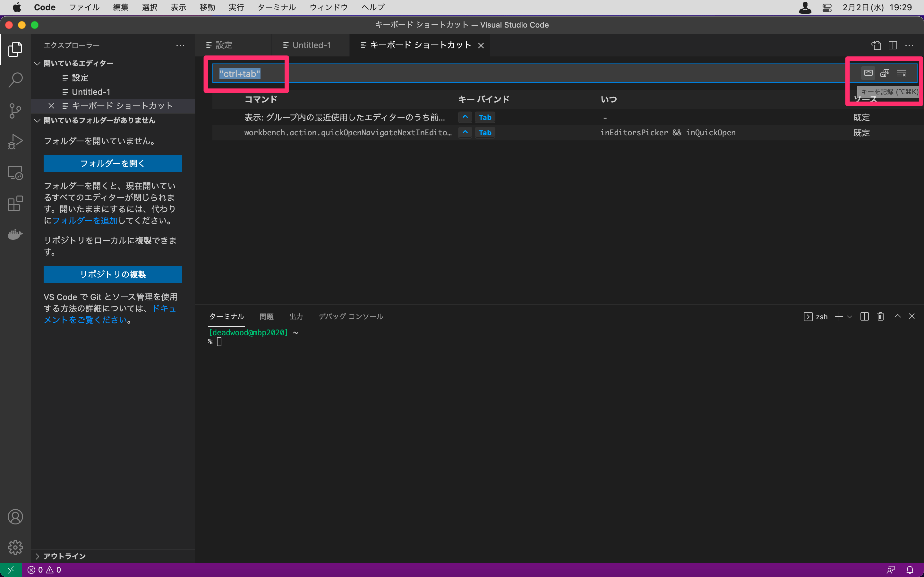924x577 pixels.
Task: Open keyboard shortcuts JSON file icon
Action: [876, 45]
